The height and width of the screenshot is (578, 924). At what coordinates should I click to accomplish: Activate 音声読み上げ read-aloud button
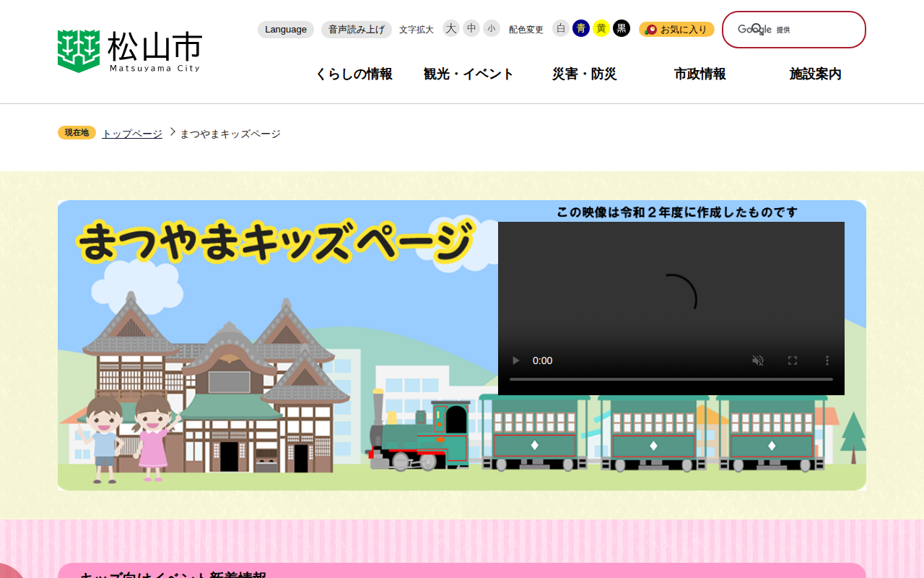tap(357, 30)
